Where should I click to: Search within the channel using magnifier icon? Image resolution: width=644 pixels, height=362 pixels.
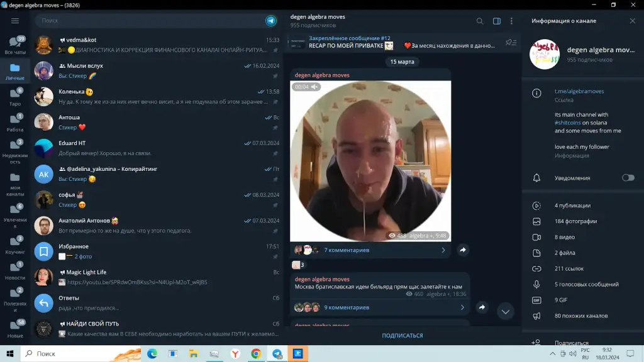480,21
